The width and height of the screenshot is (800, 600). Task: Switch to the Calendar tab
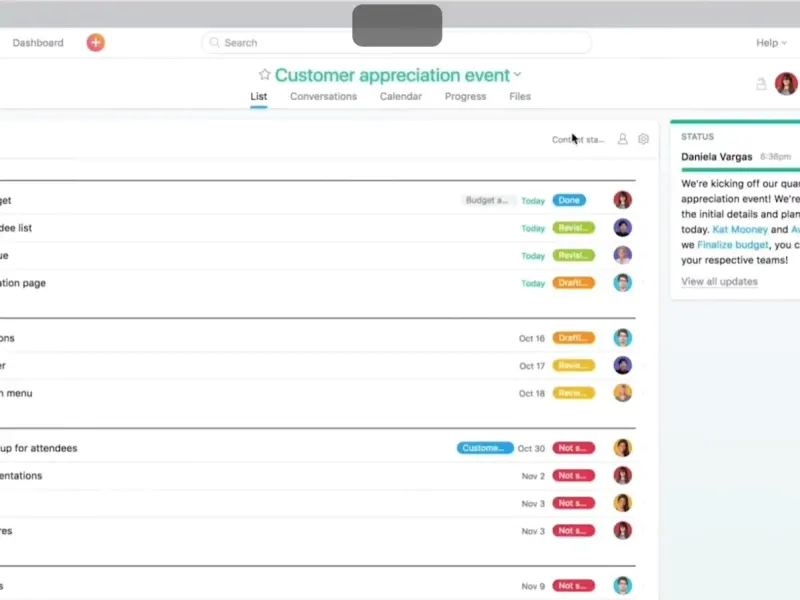pyautogui.click(x=400, y=97)
